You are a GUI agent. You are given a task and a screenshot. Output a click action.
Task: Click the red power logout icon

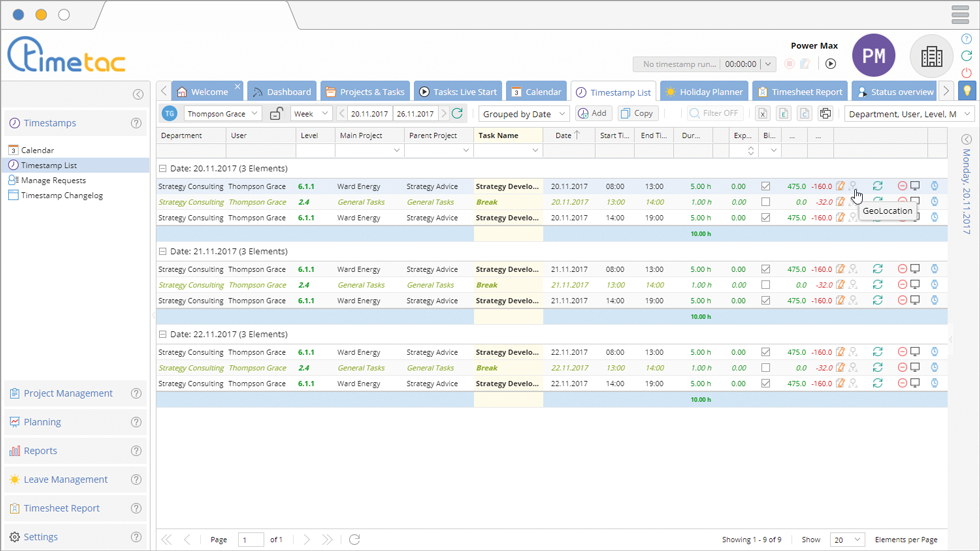point(966,73)
